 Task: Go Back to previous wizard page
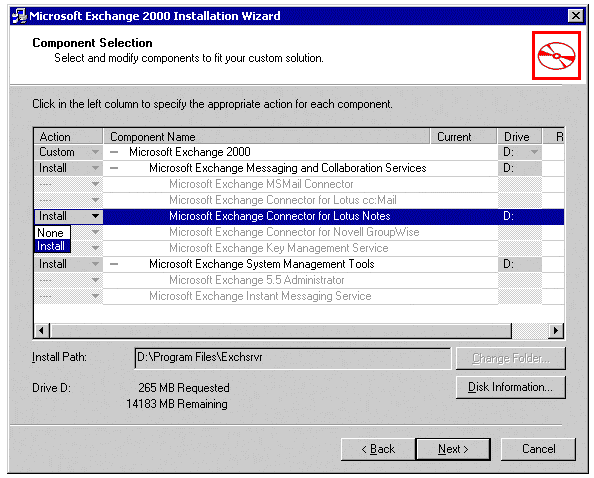pyautogui.click(x=378, y=449)
